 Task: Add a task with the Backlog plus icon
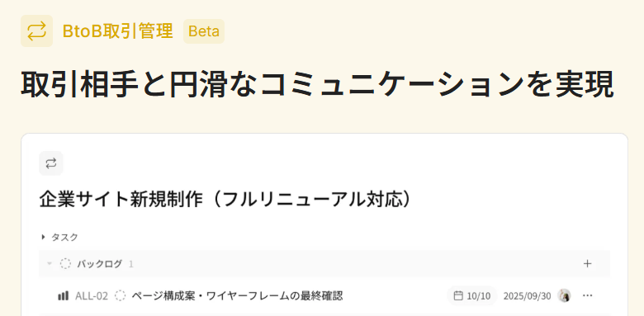coord(587,263)
